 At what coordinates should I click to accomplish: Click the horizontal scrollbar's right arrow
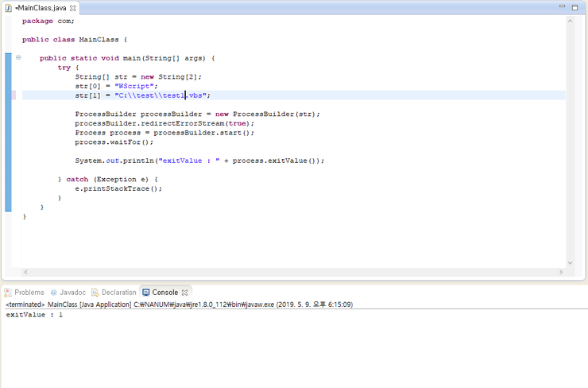559,273
